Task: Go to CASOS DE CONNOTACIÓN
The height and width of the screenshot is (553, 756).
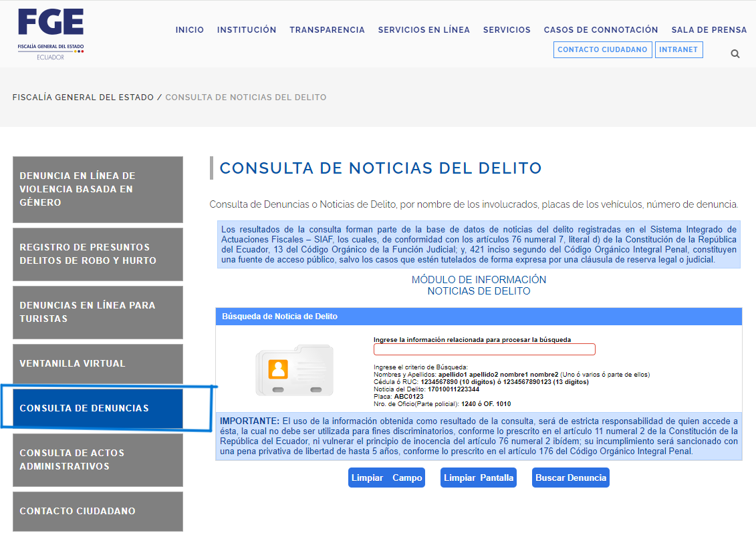Action: pos(601,30)
